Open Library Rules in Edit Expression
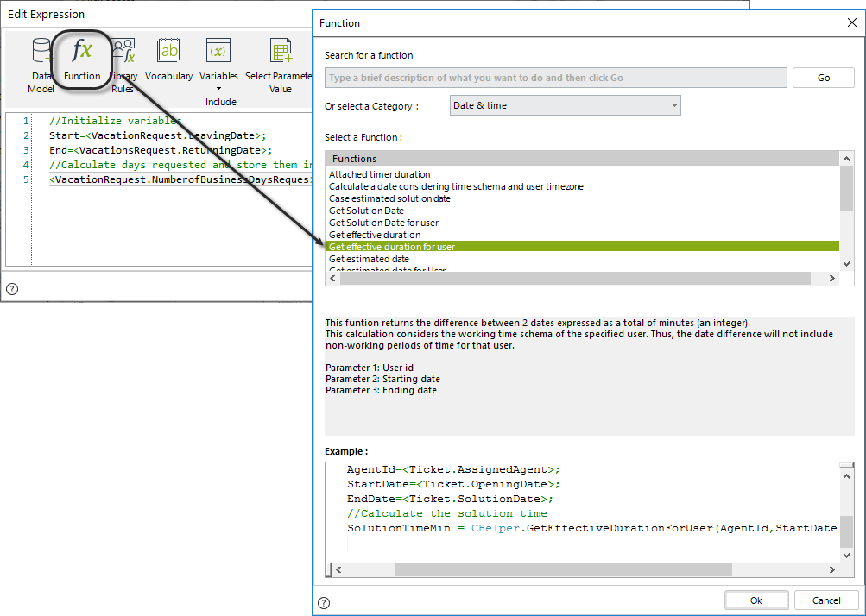Image resolution: width=866 pixels, height=616 pixels. click(123, 65)
